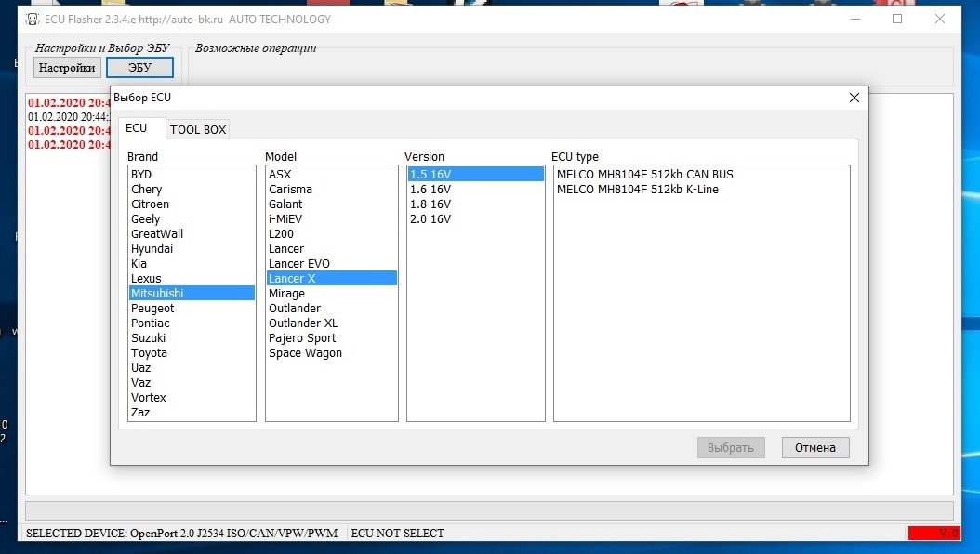The height and width of the screenshot is (554, 980).
Task: Click the ECU Flasher title bar icon
Action: pyautogui.click(x=31, y=19)
